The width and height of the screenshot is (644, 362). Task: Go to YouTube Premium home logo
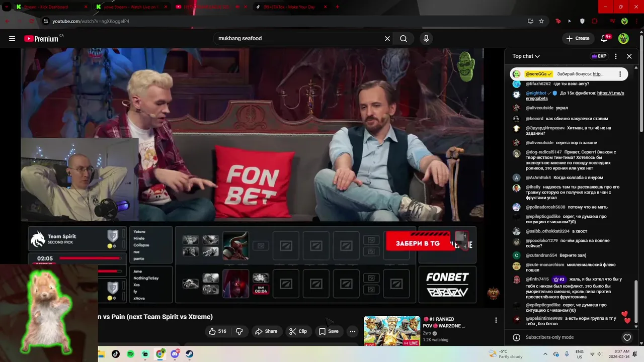pyautogui.click(x=41, y=39)
